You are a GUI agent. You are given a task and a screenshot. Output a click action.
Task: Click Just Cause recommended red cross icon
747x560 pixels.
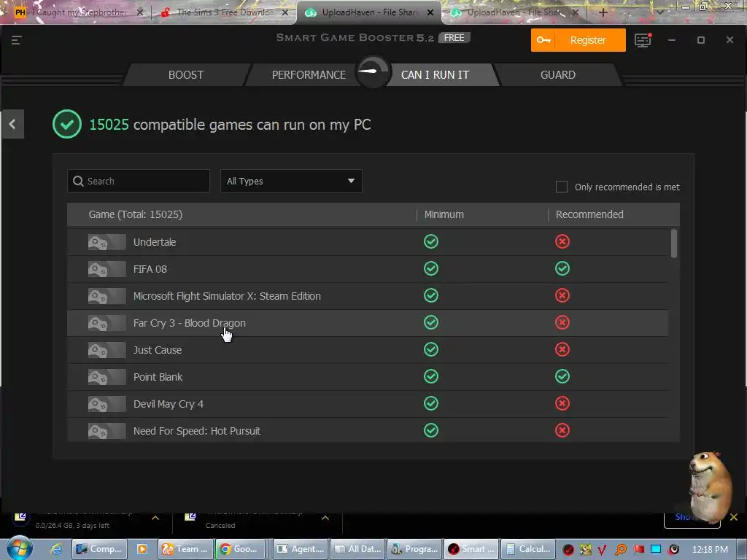[x=562, y=349]
